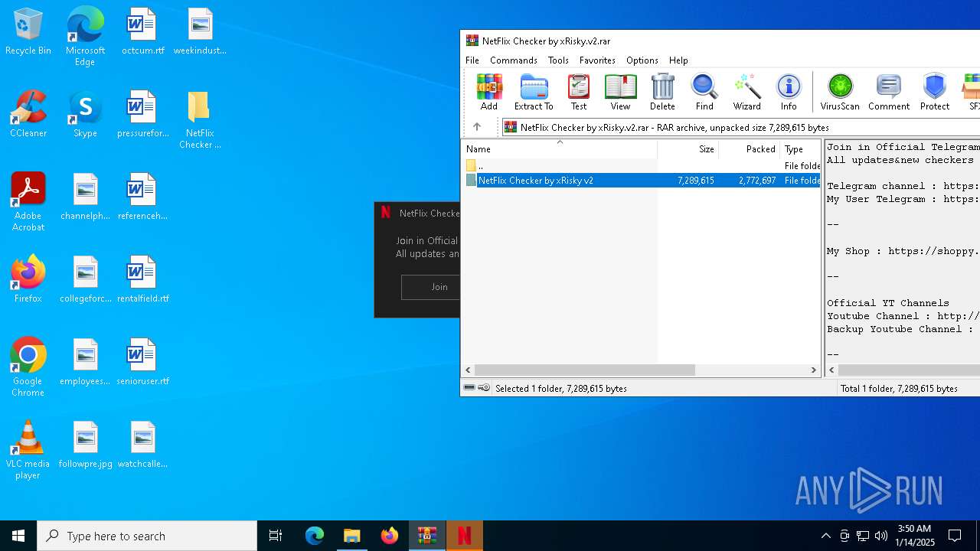Select the octcum.rtf desktop file
Screen dimensions: 980x551
142,32
